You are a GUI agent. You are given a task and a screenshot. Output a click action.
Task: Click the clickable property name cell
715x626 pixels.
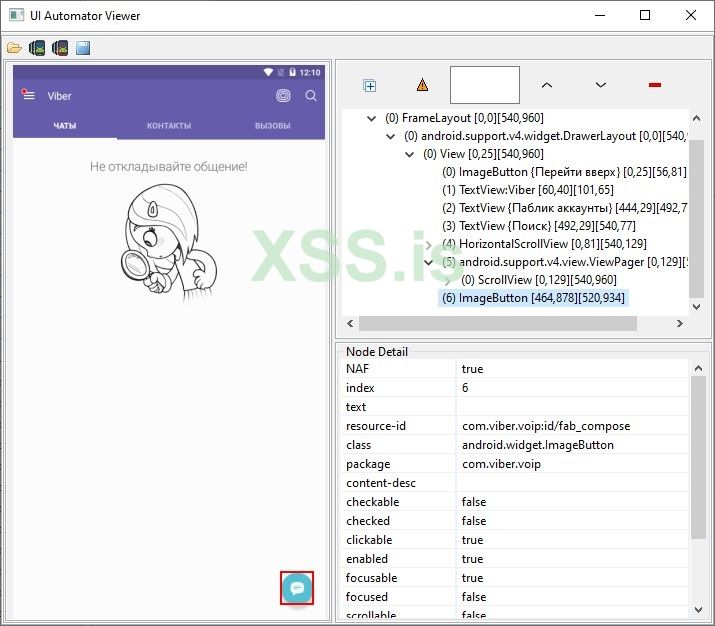[x=398, y=540]
